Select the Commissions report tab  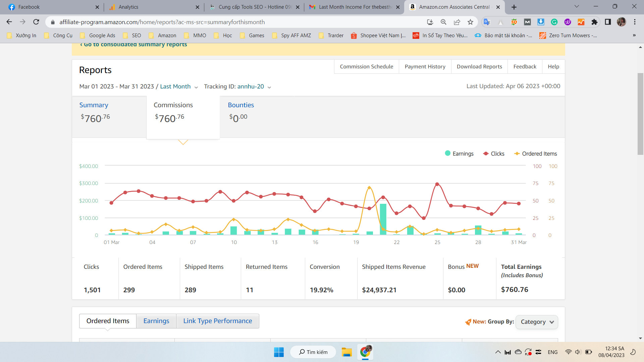(183, 117)
